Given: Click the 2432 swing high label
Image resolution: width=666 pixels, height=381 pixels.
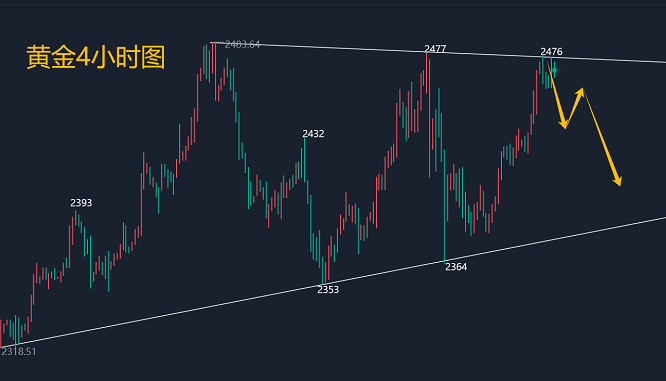Looking at the screenshot, I should [x=313, y=134].
